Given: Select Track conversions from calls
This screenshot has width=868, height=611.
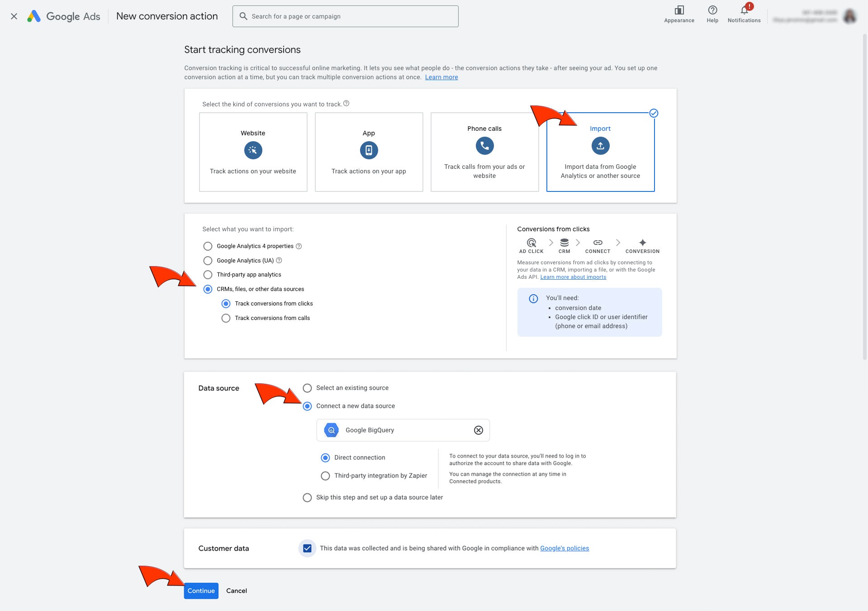Looking at the screenshot, I should pyautogui.click(x=226, y=318).
